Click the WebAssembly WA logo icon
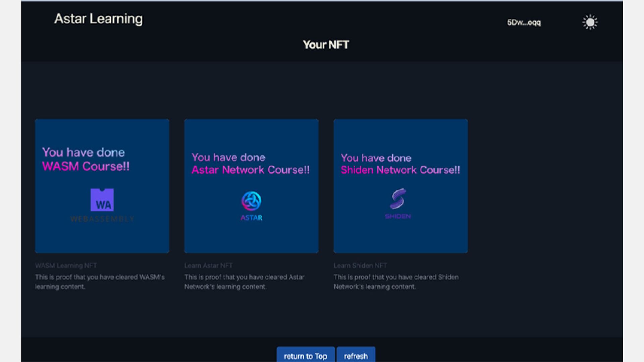The image size is (644, 362). tap(102, 200)
